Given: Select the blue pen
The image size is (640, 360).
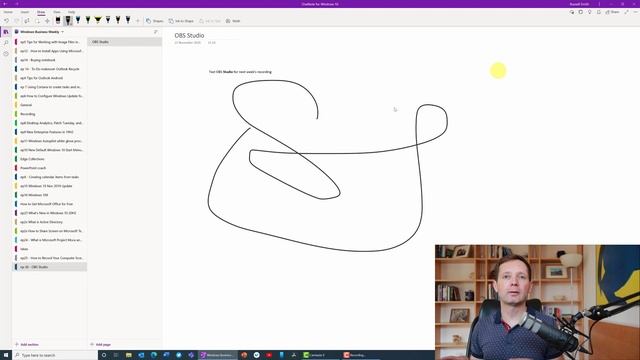Looking at the screenshot, I should tap(78, 20).
